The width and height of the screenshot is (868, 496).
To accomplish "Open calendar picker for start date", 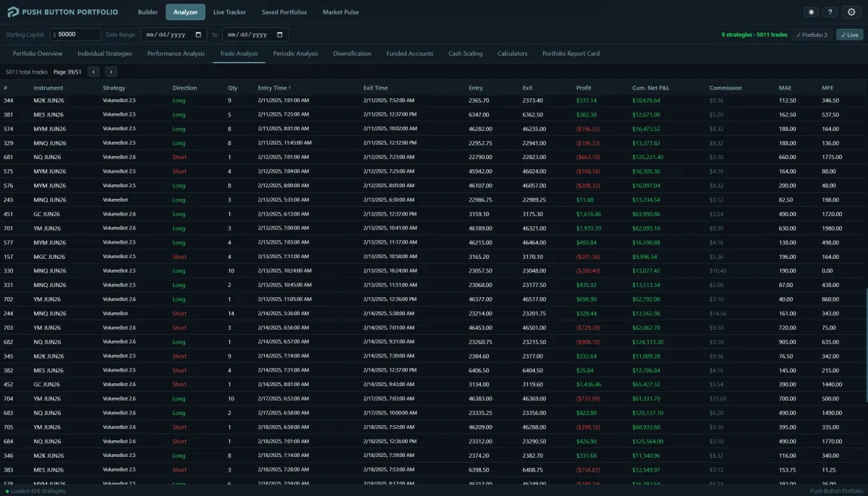I will pos(199,35).
